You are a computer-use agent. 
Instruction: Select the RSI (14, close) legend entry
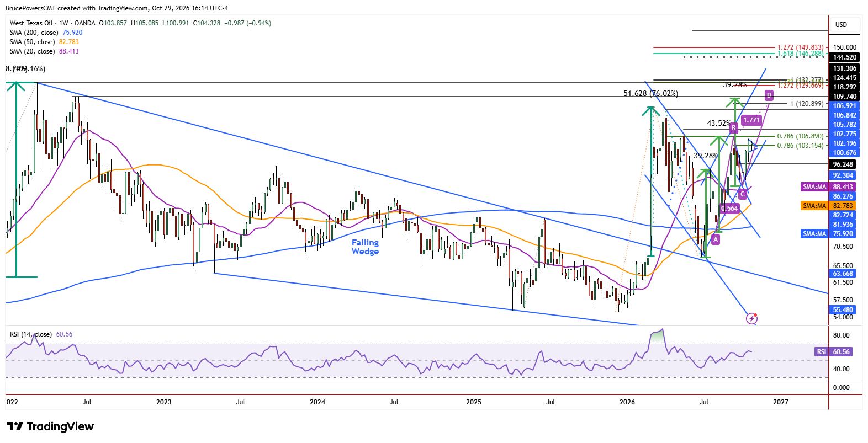41,334
